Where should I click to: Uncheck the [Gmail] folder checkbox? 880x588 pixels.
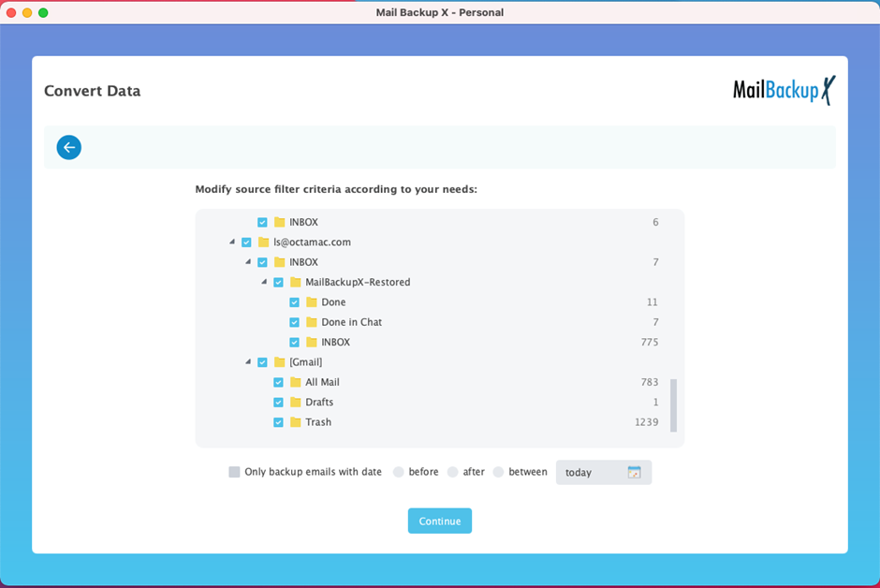[262, 362]
